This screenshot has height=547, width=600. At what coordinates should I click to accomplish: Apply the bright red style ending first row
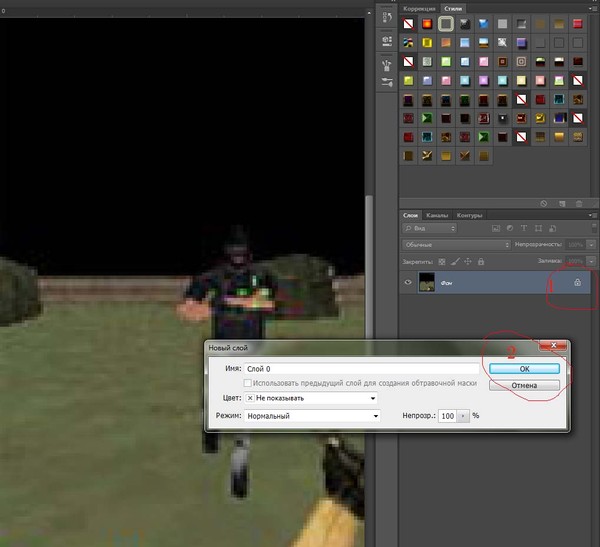[x=577, y=24]
